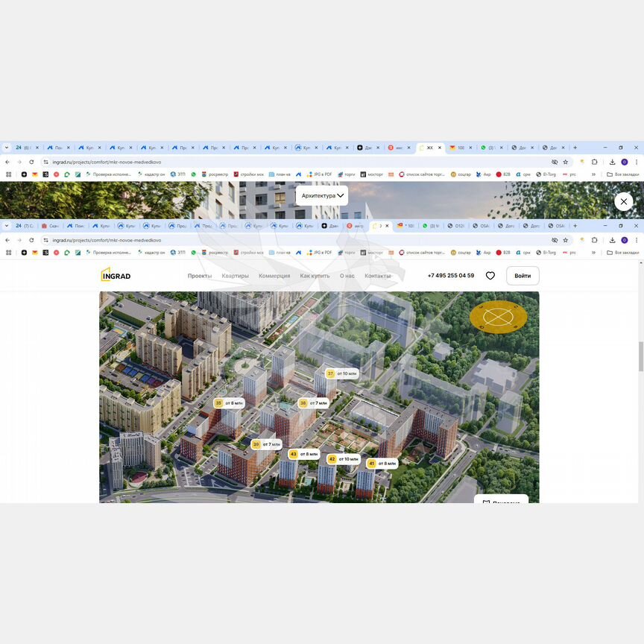The width and height of the screenshot is (644, 644).
Task: Click the INGRAD logo
Action: (116, 275)
